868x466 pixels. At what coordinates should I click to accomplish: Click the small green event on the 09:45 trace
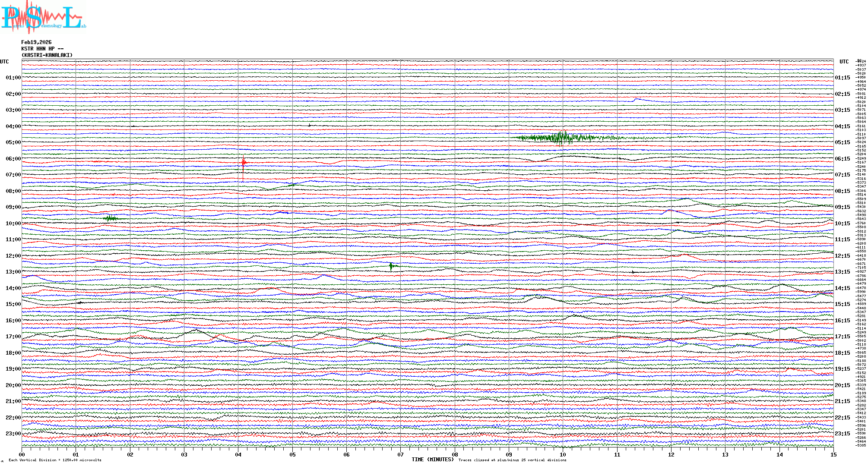pos(111,218)
